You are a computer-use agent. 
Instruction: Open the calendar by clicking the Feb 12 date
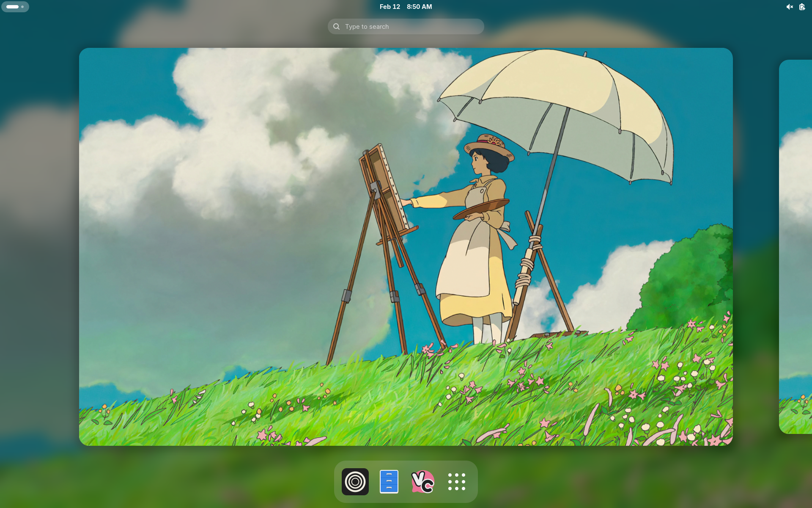tap(389, 6)
